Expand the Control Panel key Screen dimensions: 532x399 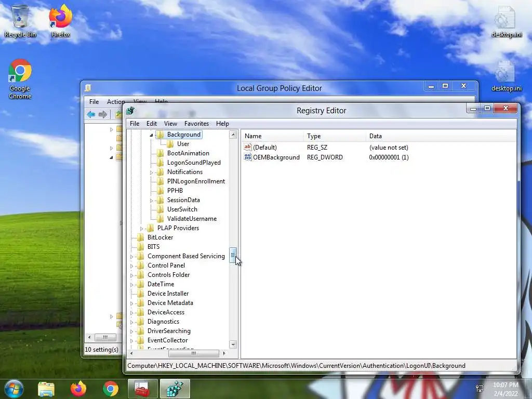[x=131, y=266]
